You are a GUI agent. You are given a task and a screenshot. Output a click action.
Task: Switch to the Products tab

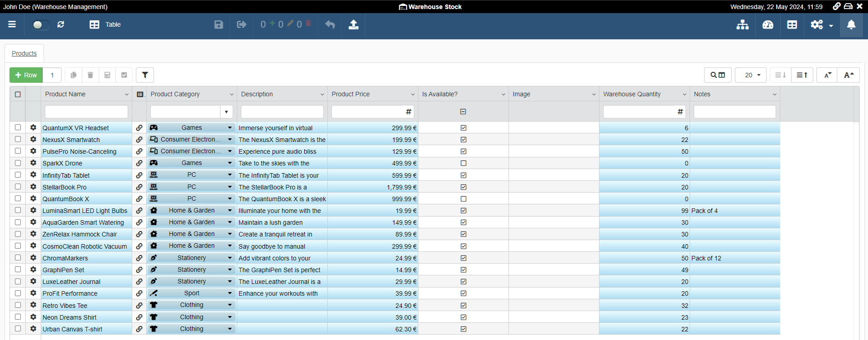click(x=24, y=53)
